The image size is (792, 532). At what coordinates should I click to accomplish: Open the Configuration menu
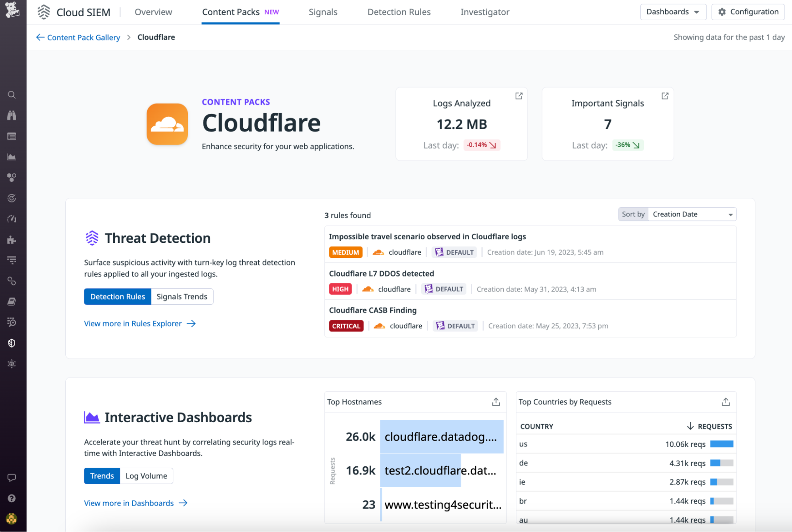click(x=748, y=12)
